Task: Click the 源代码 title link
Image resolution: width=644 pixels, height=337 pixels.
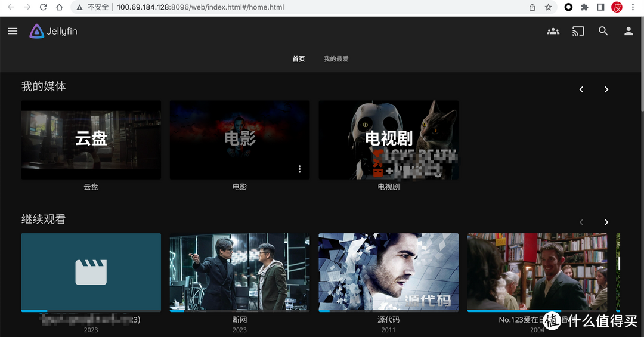Action: [x=389, y=320]
